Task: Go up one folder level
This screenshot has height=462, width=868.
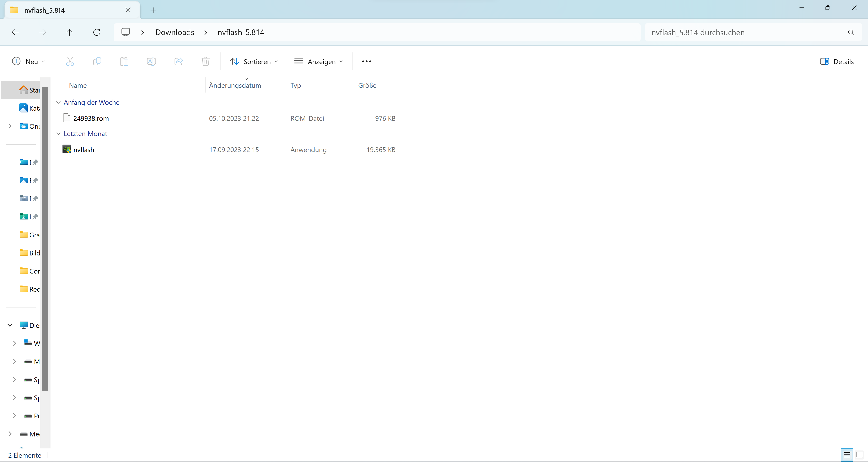Action: click(x=69, y=32)
